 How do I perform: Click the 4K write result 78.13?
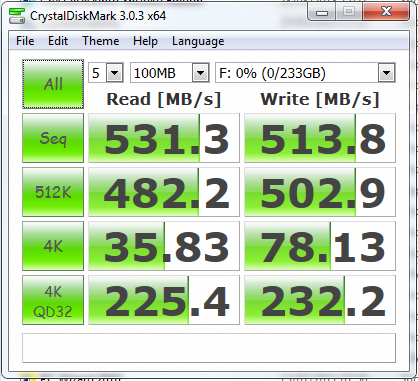tap(320, 246)
